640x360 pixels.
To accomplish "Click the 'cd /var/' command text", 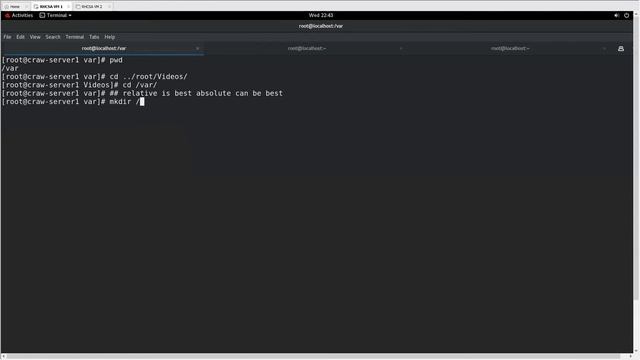I will [140, 85].
